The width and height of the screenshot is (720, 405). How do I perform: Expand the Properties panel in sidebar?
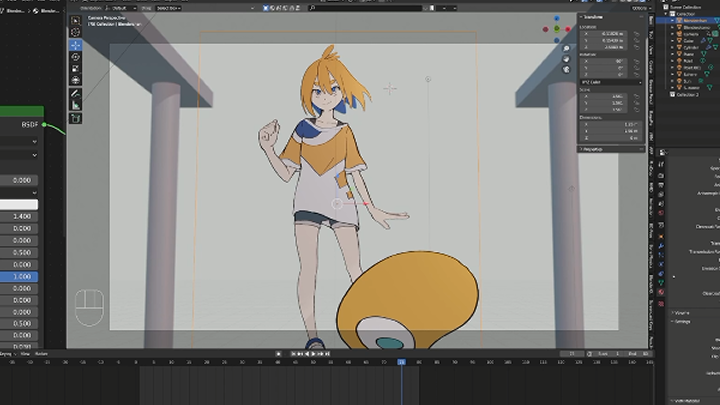click(591, 149)
